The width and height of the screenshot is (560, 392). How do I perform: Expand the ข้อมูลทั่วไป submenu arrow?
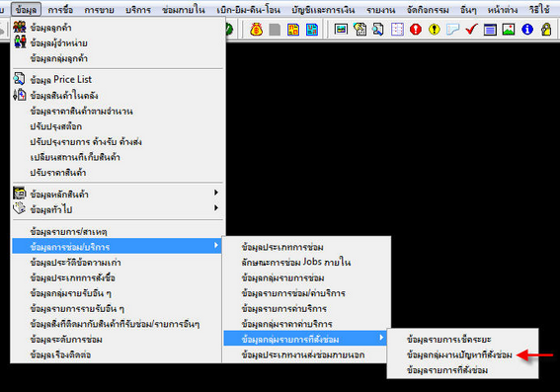215,207
